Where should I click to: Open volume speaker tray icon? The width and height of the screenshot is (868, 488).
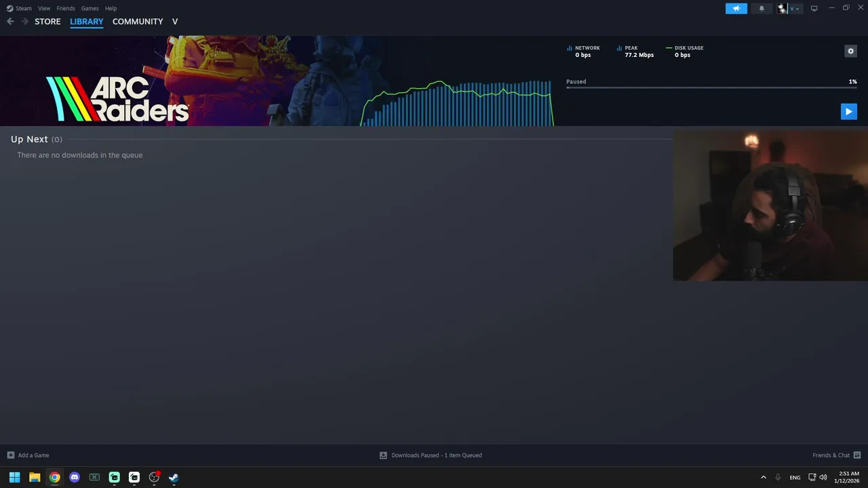click(x=823, y=477)
